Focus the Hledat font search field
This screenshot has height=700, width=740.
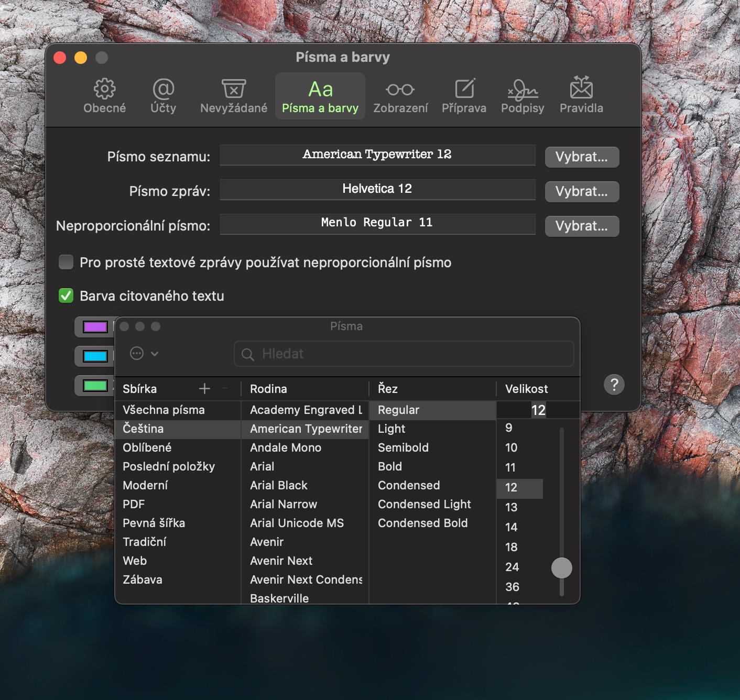click(x=404, y=354)
